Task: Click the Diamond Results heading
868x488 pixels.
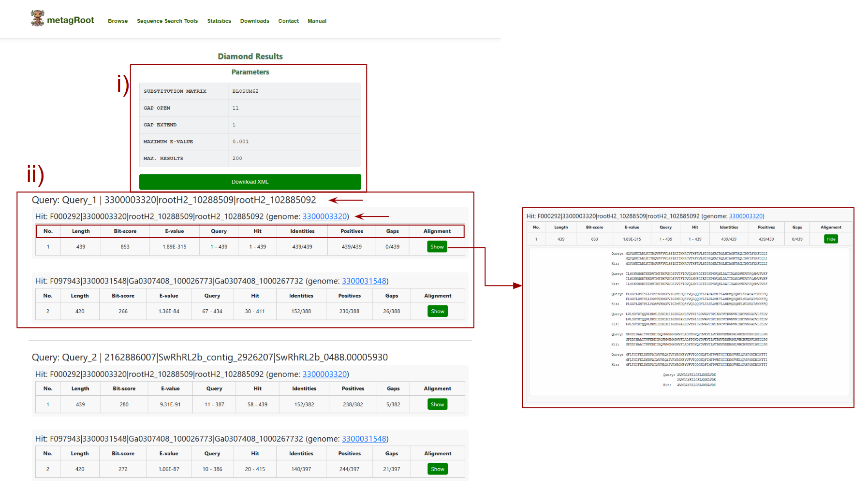Action: (x=250, y=57)
